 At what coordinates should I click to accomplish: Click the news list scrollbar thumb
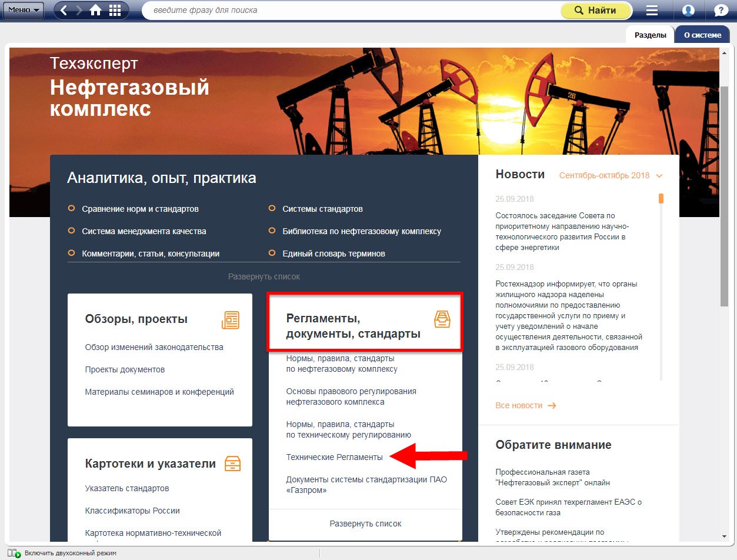tap(661, 198)
